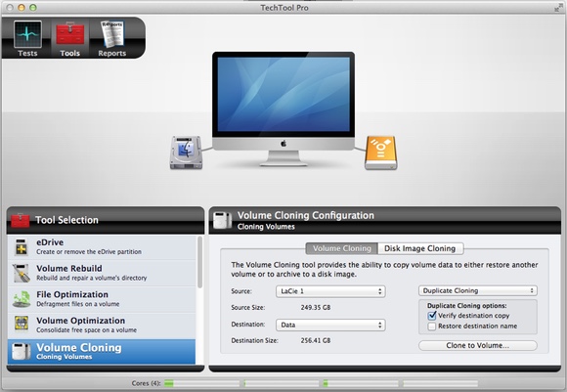Image resolution: width=567 pixels, height=392 pixels.
Task: Open the Tests section heartbeat icon
Action: point(27,34)
